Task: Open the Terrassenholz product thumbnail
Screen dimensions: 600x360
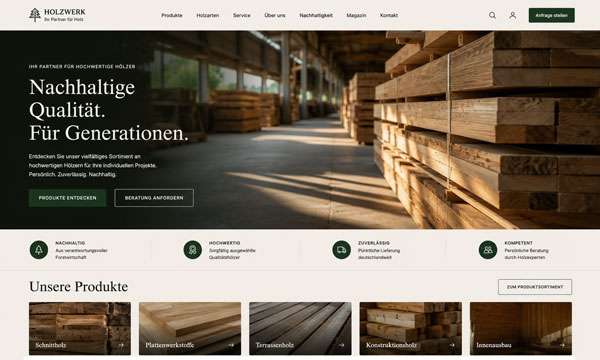Action: pos(300,329)
